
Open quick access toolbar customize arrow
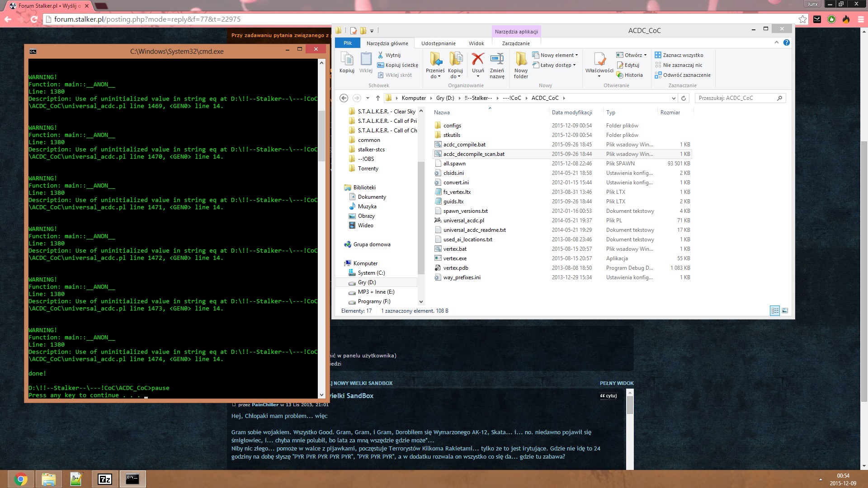pyautogui.click(x=372, y=31)
